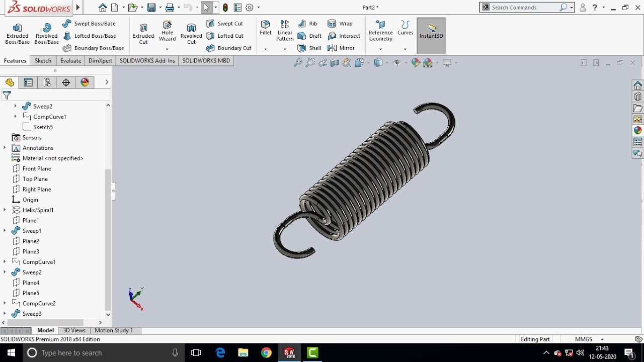Select Plane4 in feature tree
Image resolution: width=644 pixels, height=362 pixels.
coord(25,283)
